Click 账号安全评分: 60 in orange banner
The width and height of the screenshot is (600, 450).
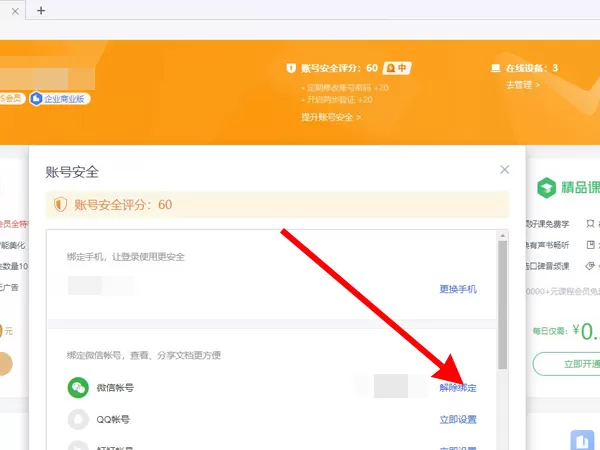click(339, 68)
